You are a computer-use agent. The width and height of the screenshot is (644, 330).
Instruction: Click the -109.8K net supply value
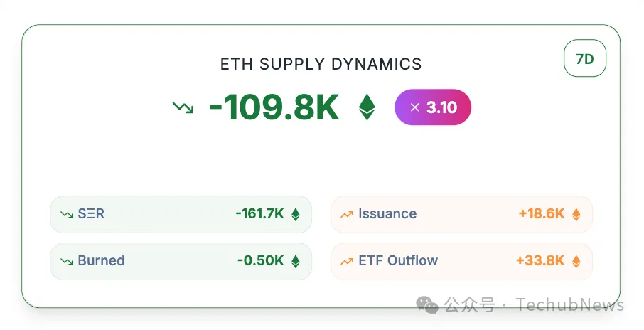[274, 108]
